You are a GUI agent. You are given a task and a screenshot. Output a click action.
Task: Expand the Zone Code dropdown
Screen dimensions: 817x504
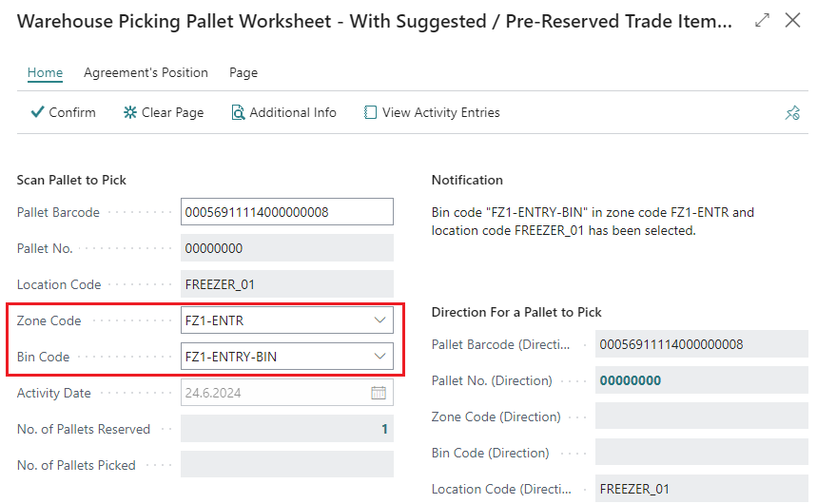point(379,320)
